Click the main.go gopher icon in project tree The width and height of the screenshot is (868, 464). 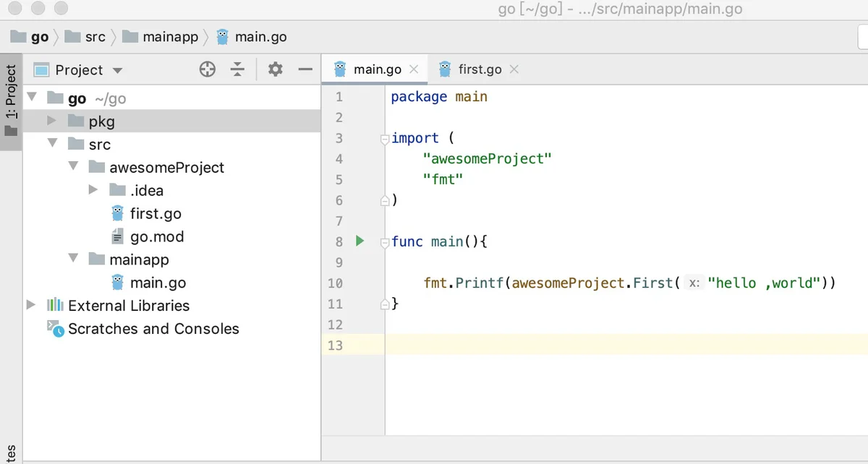click(117, 283)
